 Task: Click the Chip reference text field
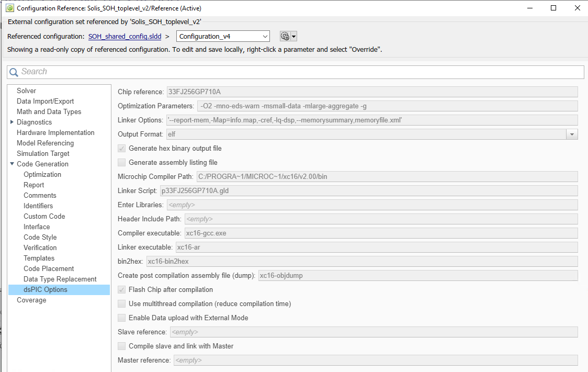tap(371, 92)
